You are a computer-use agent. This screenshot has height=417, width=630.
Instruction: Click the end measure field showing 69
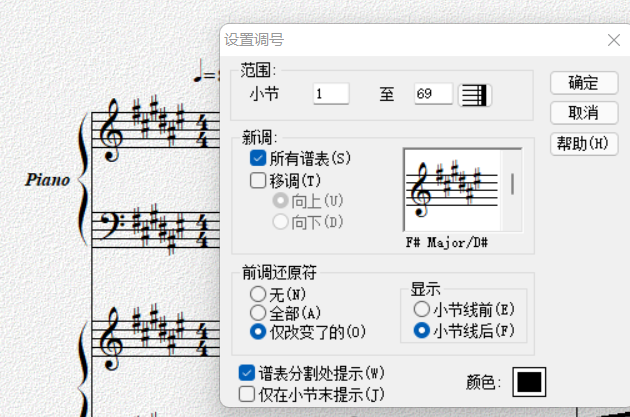click(x=434, y=94)
